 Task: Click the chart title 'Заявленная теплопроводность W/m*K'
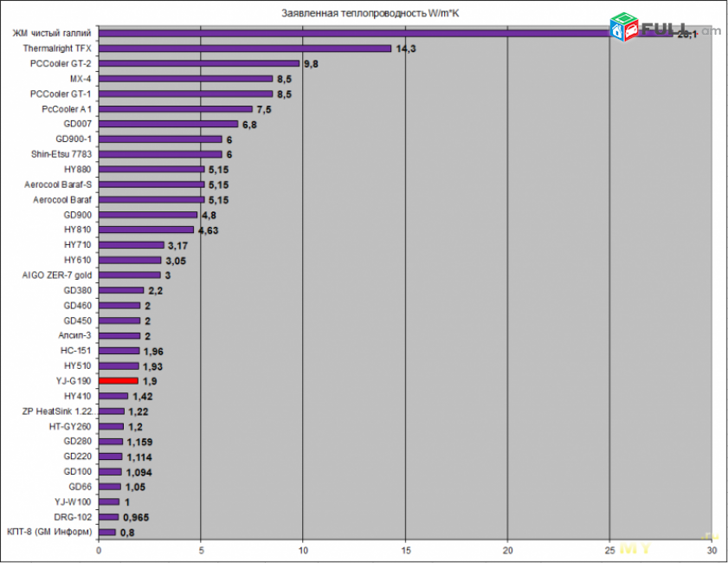[370, 14]
